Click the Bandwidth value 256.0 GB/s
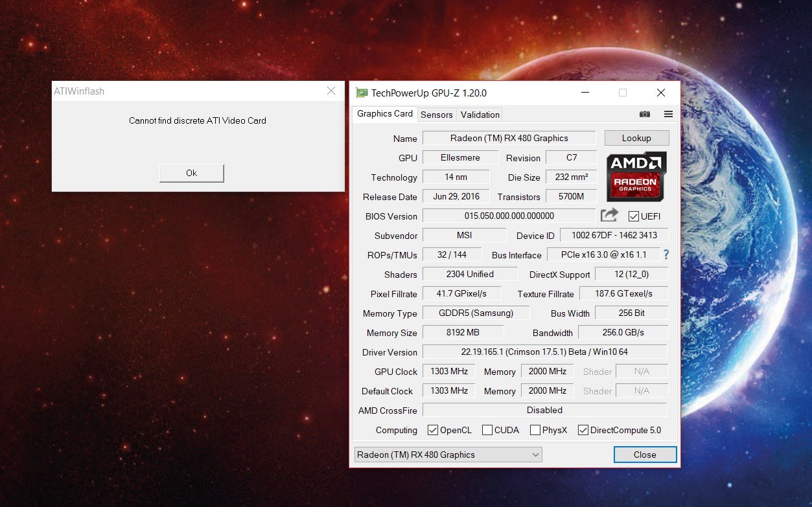 [623, 332]
